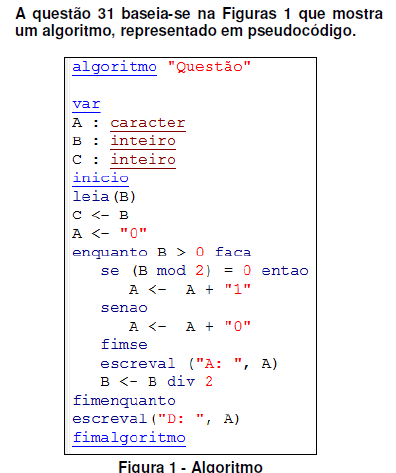Click the underlined 'inicio' keyword
This screenshot has height=473, width=396.
(100, 178)
